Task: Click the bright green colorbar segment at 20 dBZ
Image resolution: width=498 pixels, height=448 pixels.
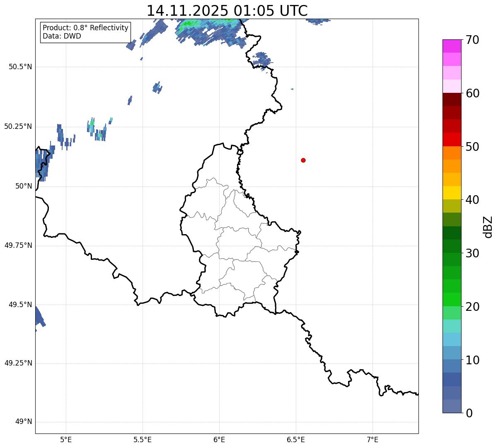Action: [x=452, y=300]
